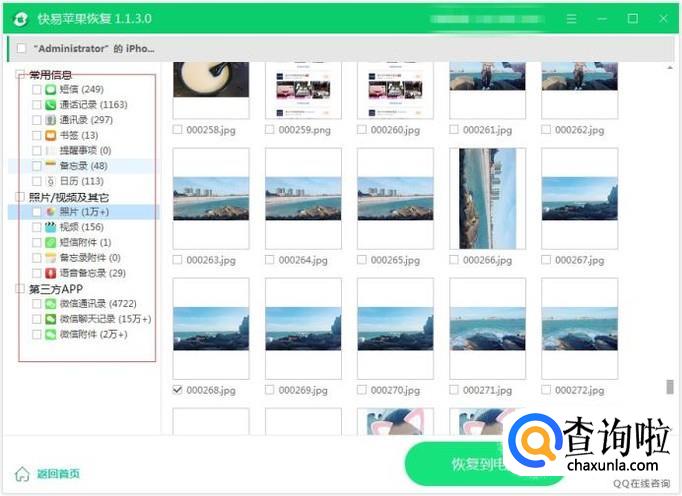The width and height of the screenshot is (682, 496).
Task: Collapse the 常用信息 category group
Action: pyautogui.click(x=21, y=75)
